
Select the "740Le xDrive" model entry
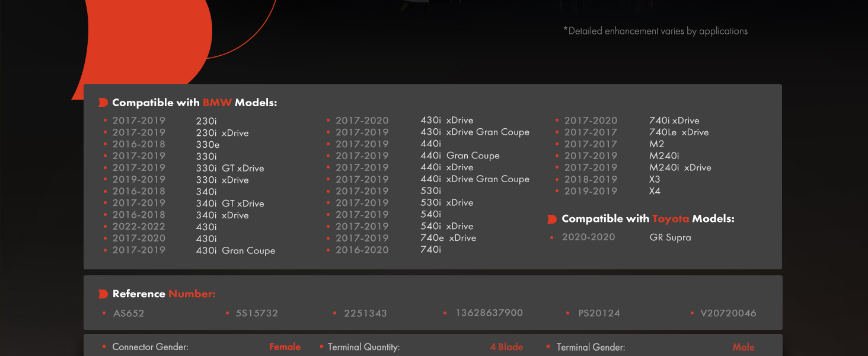point(679,132)
